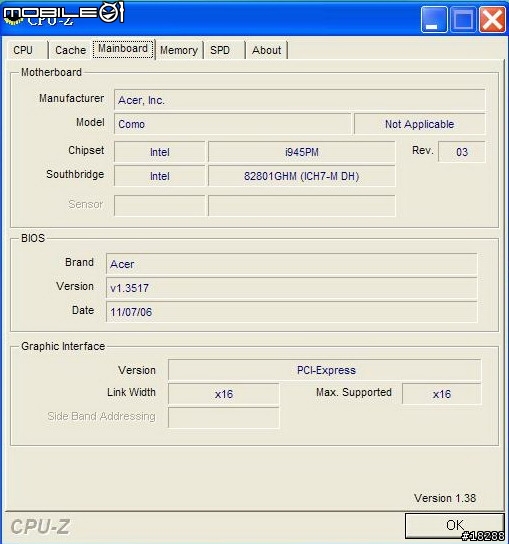Select the Model field showing Como
Image resolution: width=509 pixels, height=544 pixels.
point(232,124)
